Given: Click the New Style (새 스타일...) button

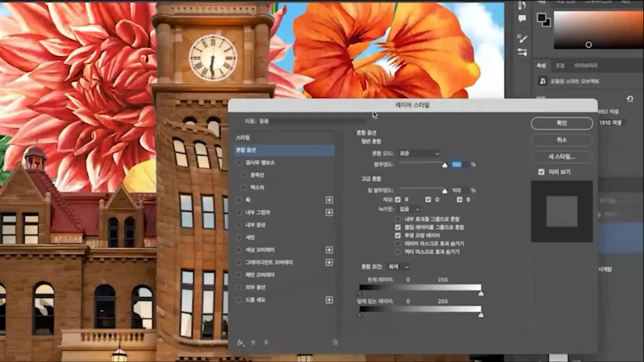Looking at the screenshot, I should (x=561, y=157).
